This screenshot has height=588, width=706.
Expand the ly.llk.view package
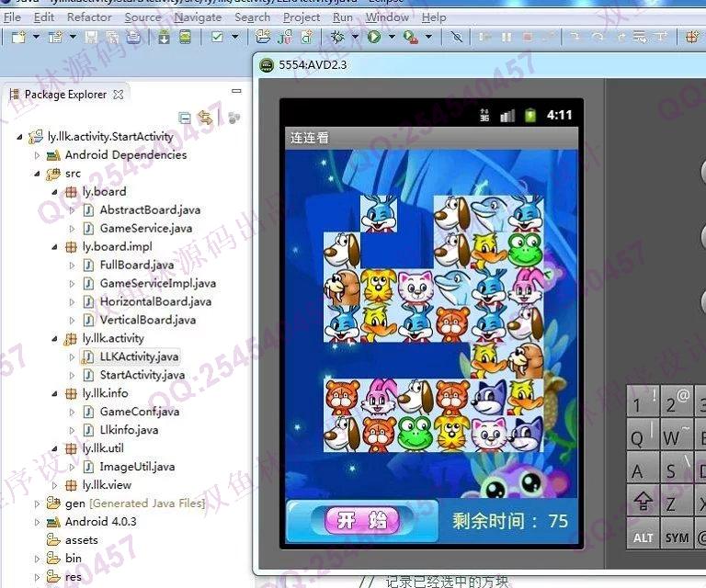pos(54,485)
